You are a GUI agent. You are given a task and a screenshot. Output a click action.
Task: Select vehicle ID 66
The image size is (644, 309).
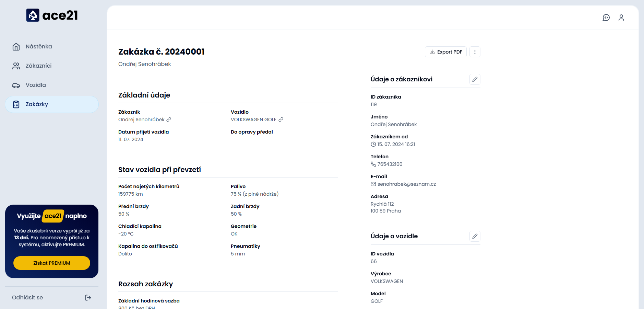(374, 261)
